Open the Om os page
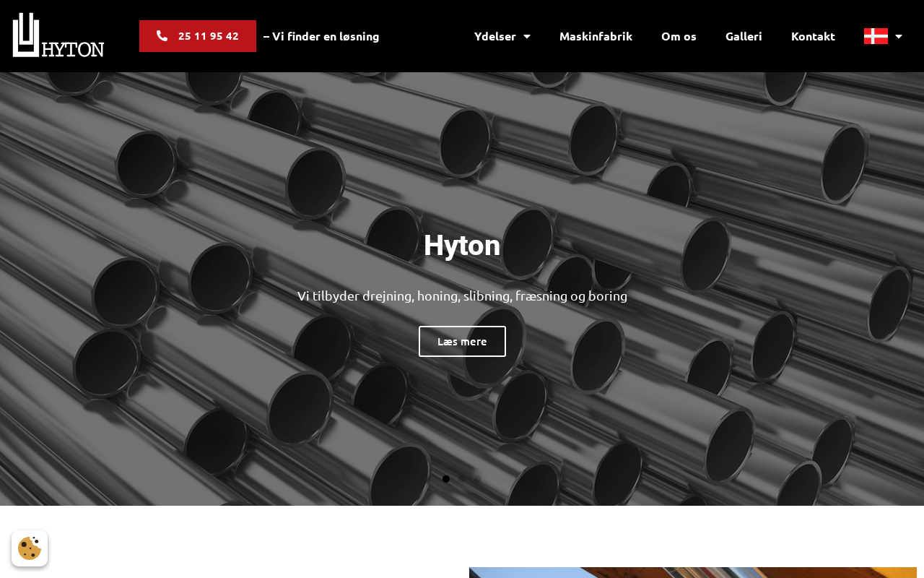 tap(679, 36)
